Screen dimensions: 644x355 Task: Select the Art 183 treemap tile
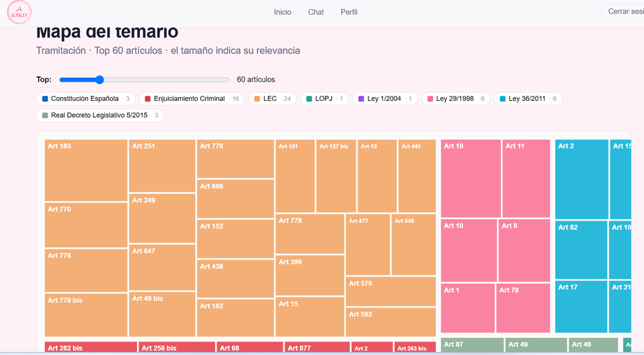[86, 170]
